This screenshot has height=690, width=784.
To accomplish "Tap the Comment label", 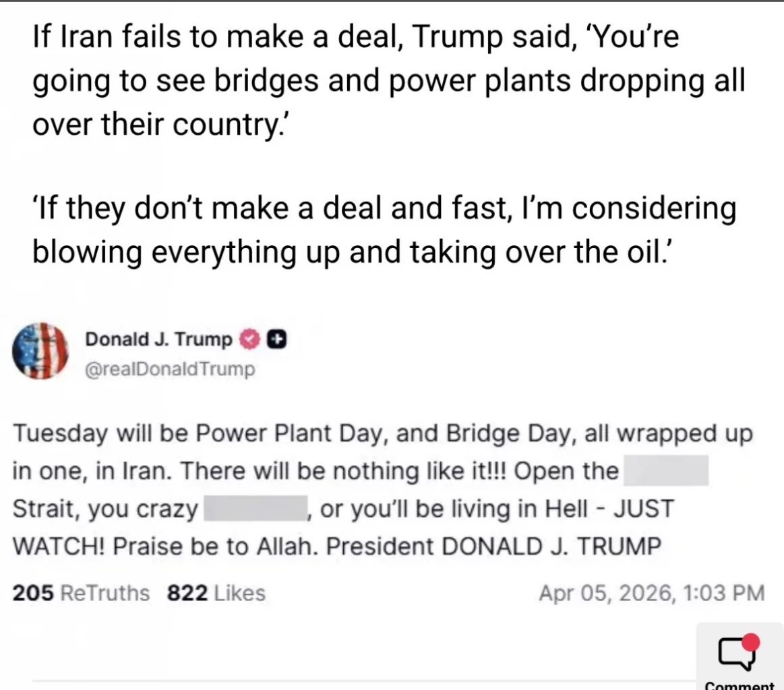I will (x=739, y=685).
